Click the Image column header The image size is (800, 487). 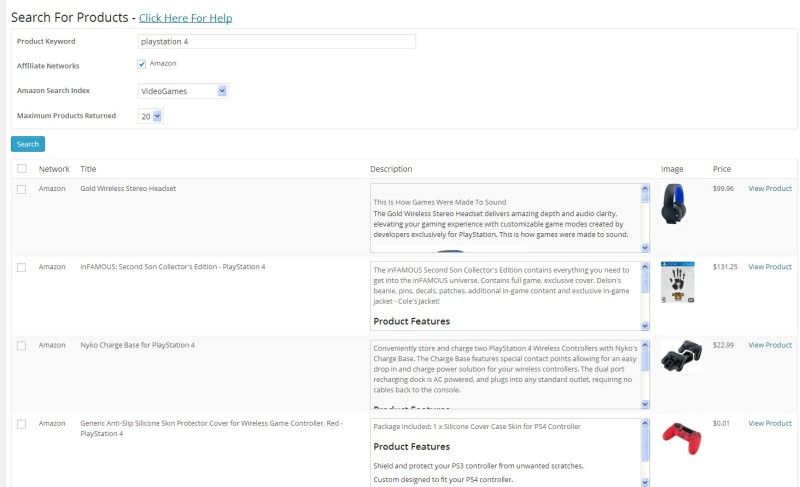pyautogui.click(x=672, y=169)
